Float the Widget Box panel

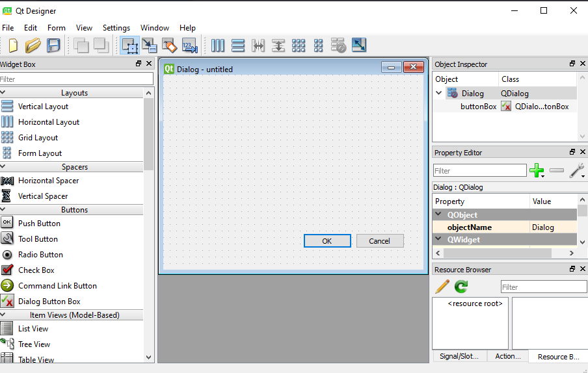click(x=139, y=64)
